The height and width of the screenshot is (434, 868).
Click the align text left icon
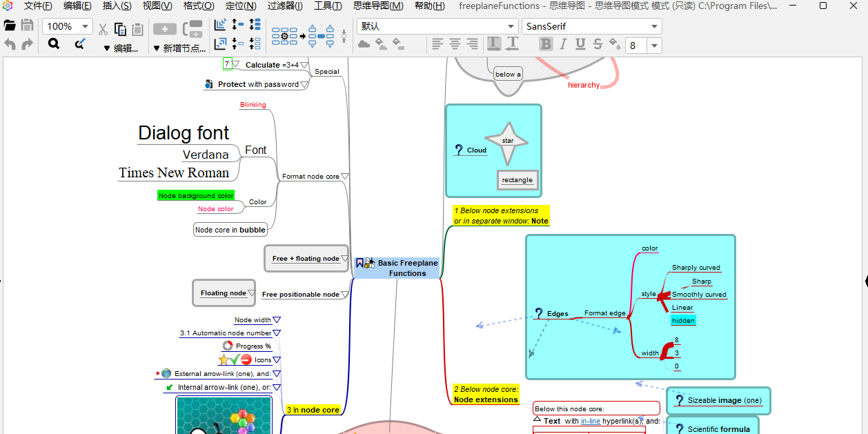pos(437,44)
